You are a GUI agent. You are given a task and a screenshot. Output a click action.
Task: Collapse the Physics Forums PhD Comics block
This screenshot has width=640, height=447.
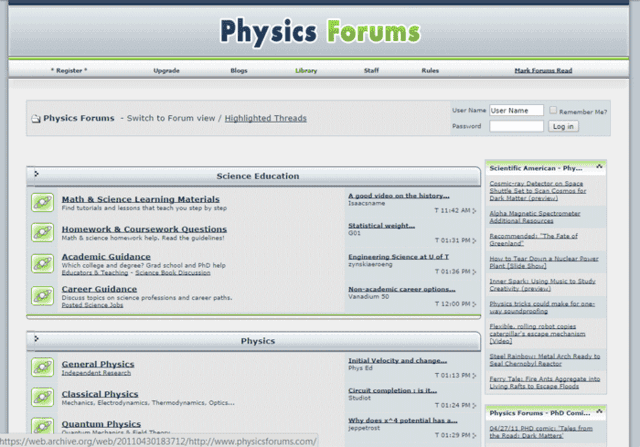599,411
